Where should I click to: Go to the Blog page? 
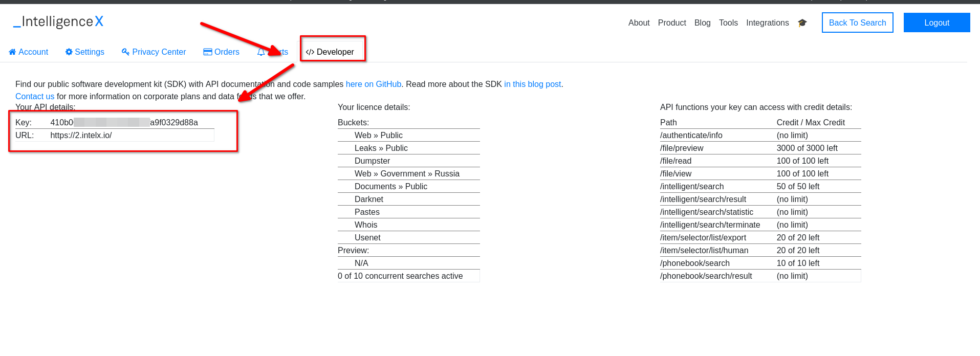point(702,23)
